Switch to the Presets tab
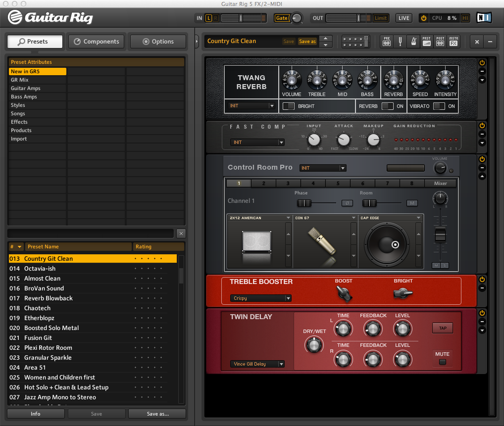 pyautogui.click(x=35, y=42)
